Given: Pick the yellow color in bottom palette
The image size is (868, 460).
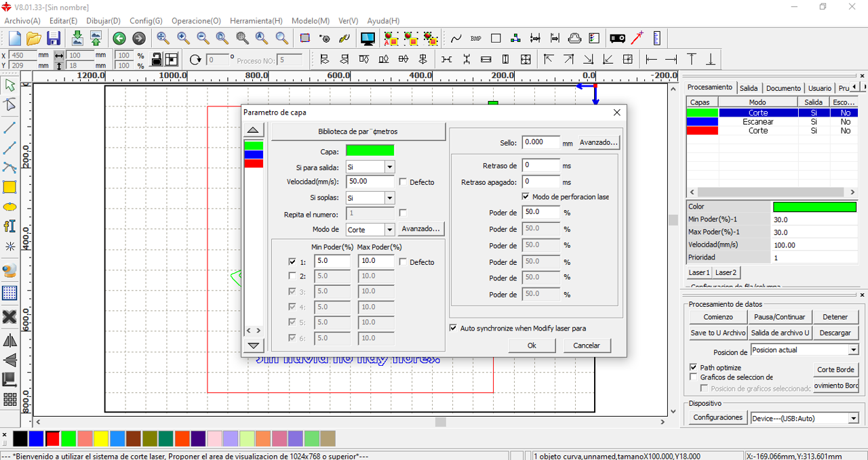Looking at the screenshot, I should point(100,438).
